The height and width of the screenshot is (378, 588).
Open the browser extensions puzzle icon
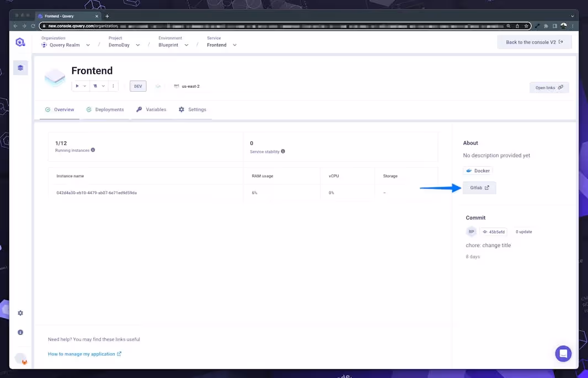tap(546, 26)
